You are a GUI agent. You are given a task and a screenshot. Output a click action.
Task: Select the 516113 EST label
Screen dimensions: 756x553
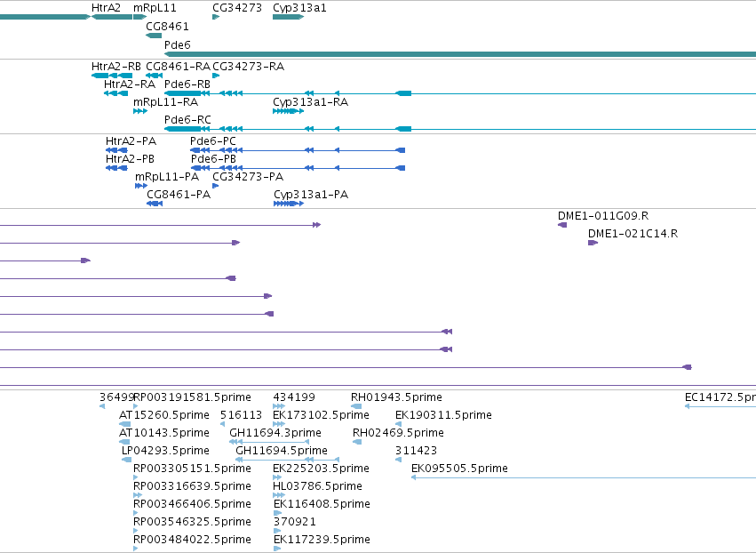241,415
